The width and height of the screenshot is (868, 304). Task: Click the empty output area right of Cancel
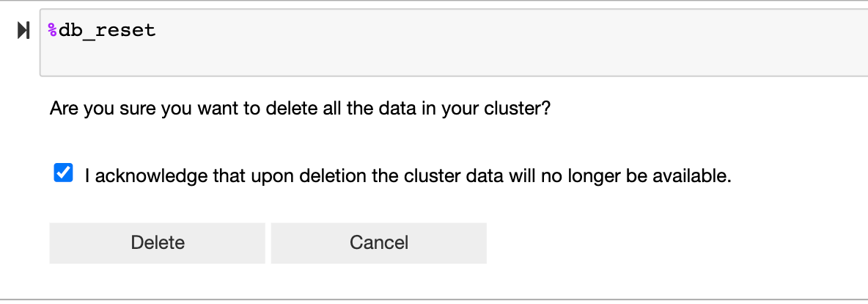(660, 242)
